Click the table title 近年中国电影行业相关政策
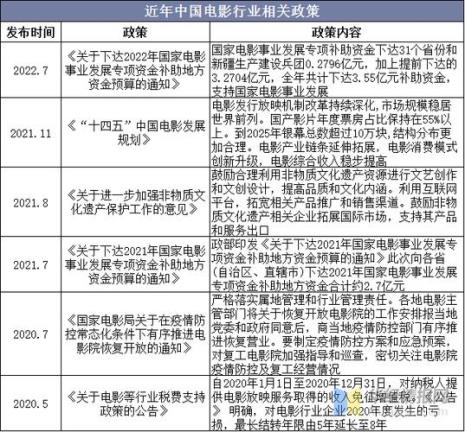The width and height of the screenshot is (465, 432). tap(232, 11)
